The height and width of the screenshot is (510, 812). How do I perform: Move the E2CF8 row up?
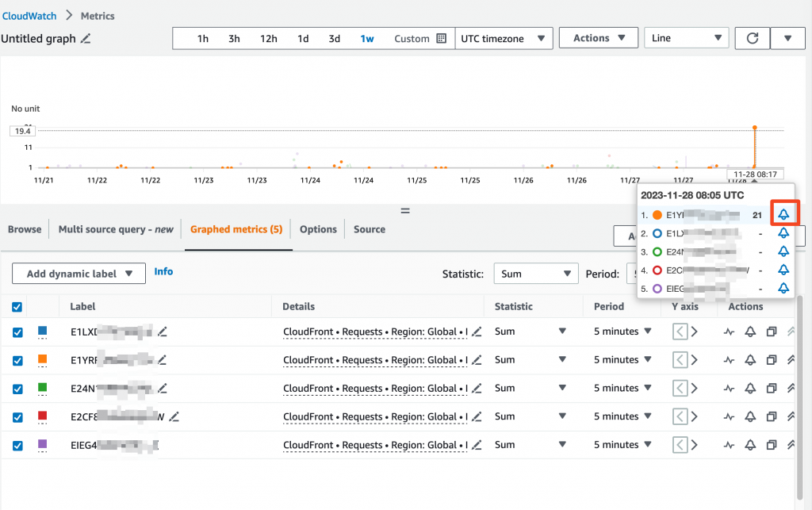point(791,416)
